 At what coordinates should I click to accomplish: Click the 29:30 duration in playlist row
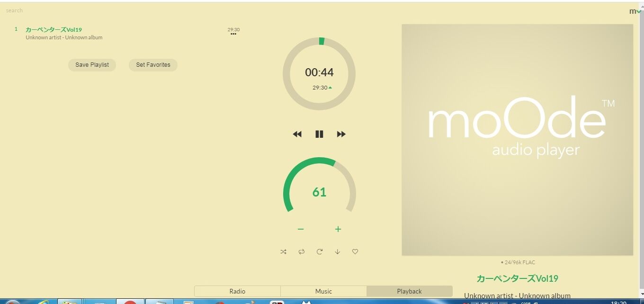pos(233,29)
